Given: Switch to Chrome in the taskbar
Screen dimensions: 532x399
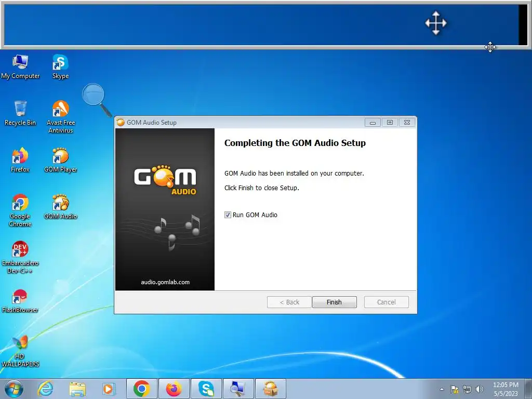Looking at the screenshot, I should click(141, 389).
